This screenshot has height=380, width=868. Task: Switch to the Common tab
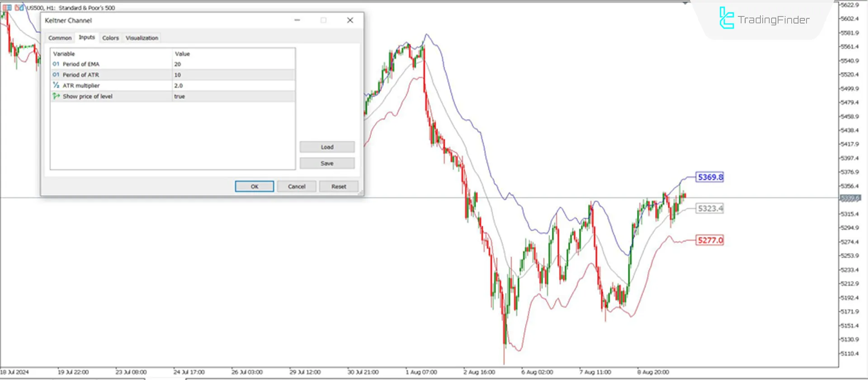click(60, 38)
